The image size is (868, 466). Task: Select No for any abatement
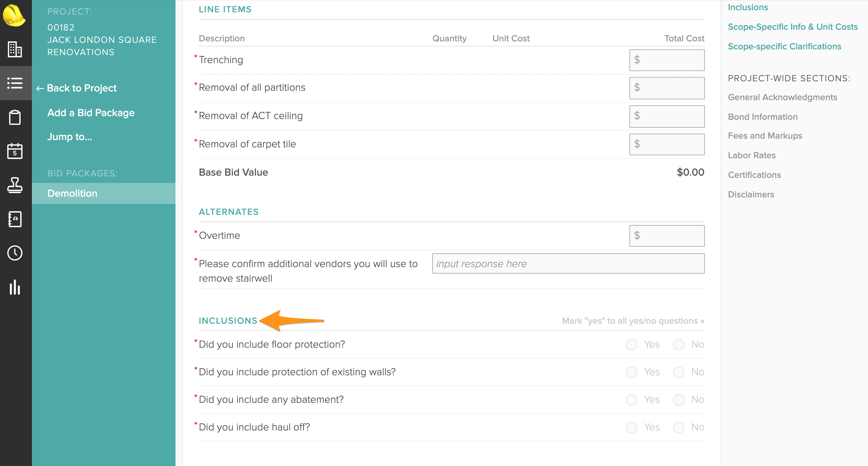click(x=679, y=400)
